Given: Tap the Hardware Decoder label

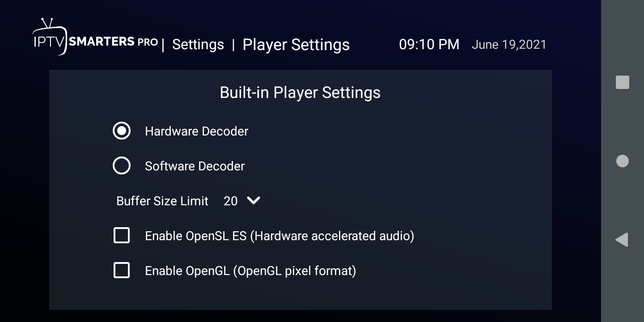Looking at the screenshot, I should [x=196, y=131].
